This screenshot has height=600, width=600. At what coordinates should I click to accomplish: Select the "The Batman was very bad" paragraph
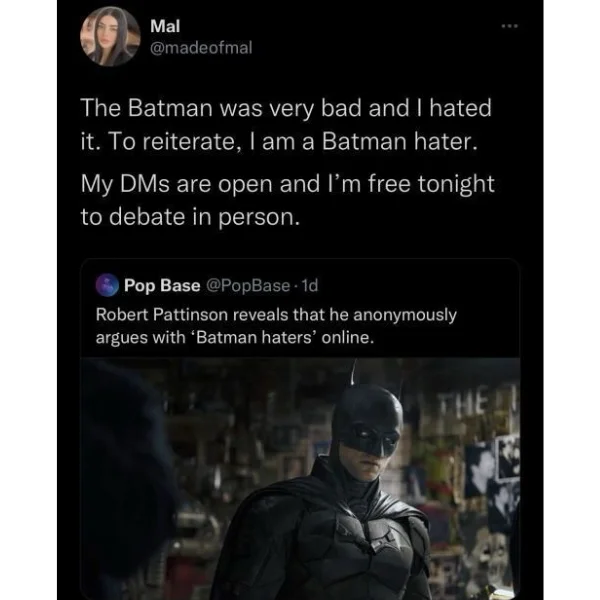(286, 124)
